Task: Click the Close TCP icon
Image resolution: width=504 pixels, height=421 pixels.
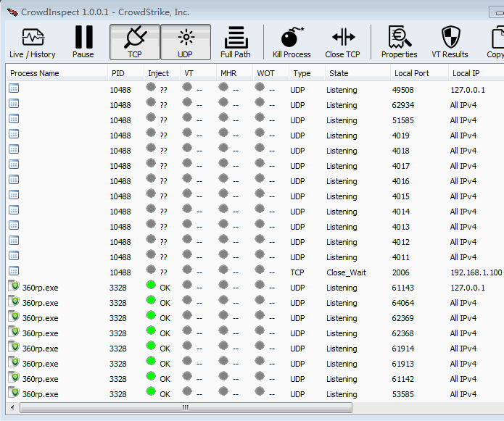Action: [x=342, y=42]
